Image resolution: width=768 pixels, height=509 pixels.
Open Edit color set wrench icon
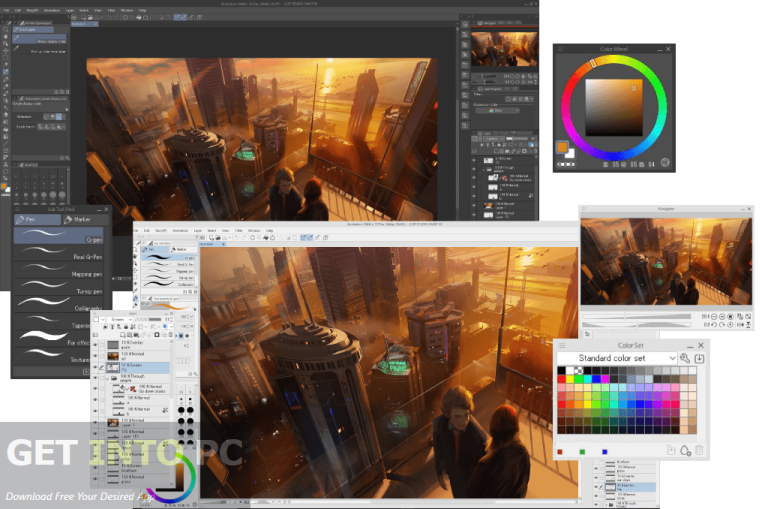(x=685, y=358)
